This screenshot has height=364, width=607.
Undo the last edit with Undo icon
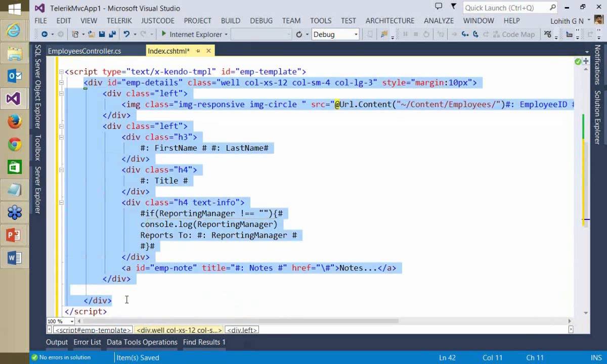click(x=126, y=34)
